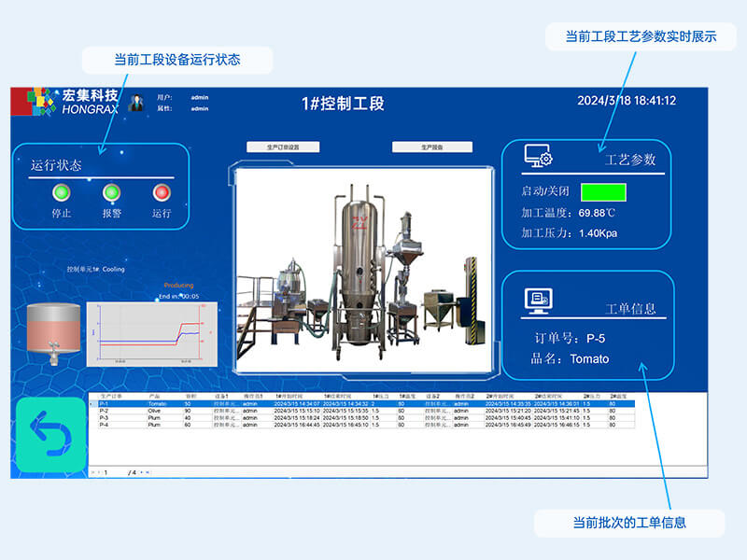Click the 工单信息 computer icon
Screen dimensions: 747x560
click(x=538, y=299)
